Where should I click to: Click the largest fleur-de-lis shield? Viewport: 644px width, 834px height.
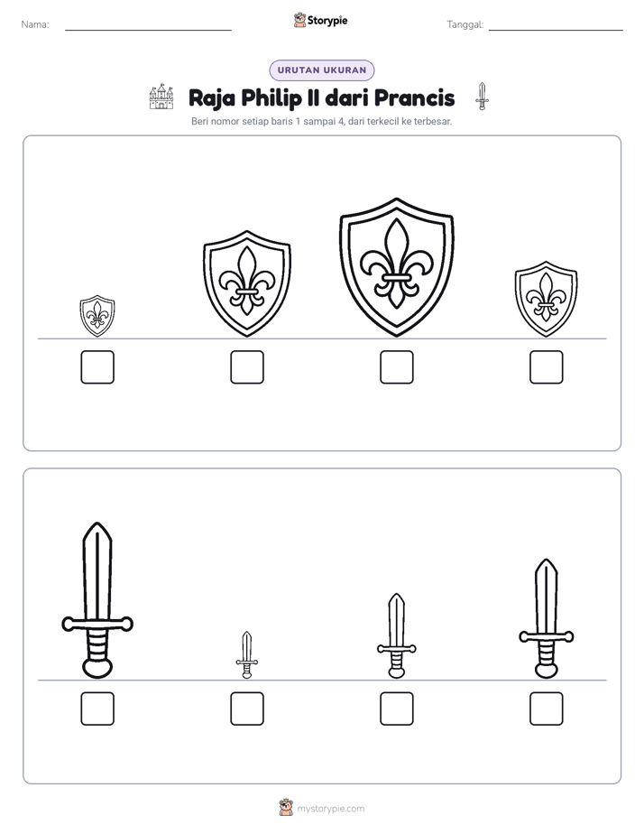[396, 267]
